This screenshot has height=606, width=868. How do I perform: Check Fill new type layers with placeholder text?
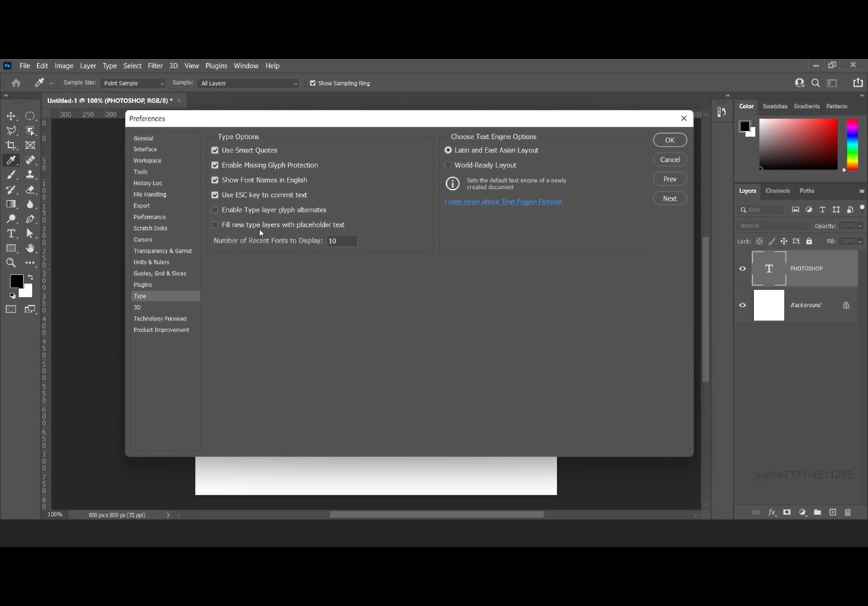215,225
